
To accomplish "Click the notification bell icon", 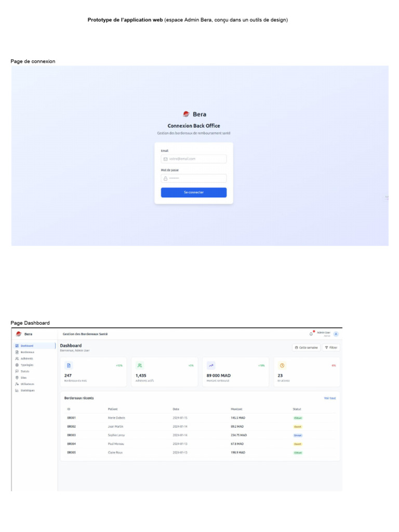I will (311, 334).
